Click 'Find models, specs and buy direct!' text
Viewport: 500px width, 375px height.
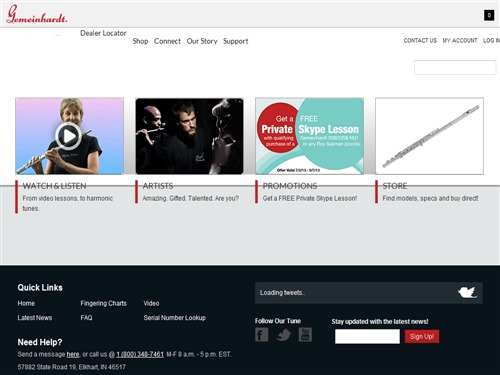pos(430,198)
